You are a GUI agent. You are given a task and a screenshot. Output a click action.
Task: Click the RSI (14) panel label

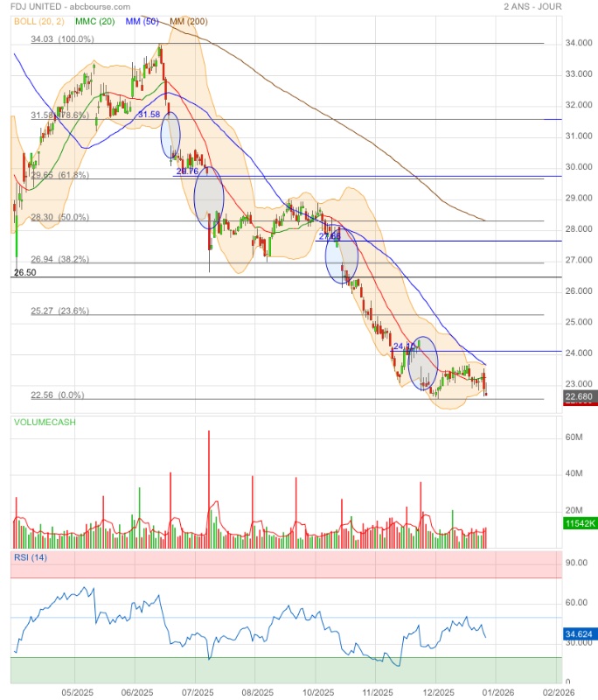[31, 557]
